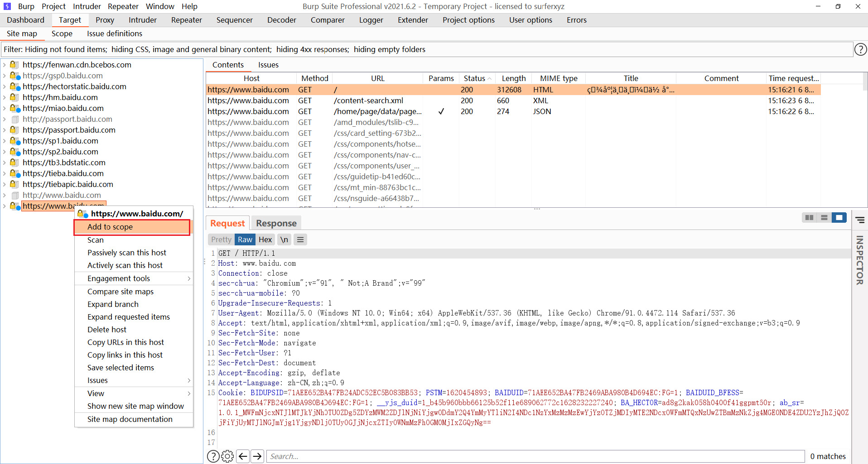Select the /home/page/data/page JSON row

coord(513,111)
